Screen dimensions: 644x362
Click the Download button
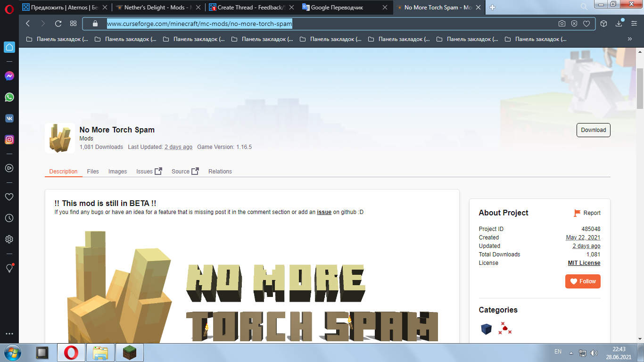pyautogui.click(x=593, y=130)
